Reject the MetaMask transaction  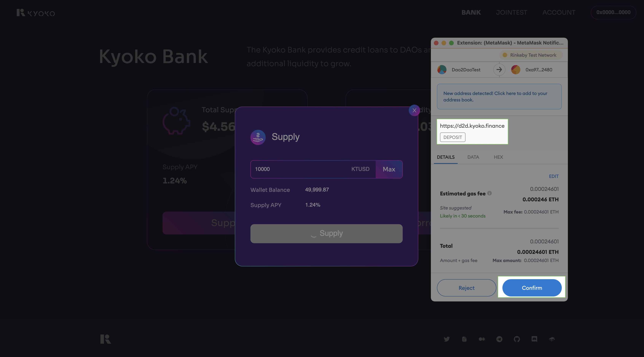[x=466, y=288]
